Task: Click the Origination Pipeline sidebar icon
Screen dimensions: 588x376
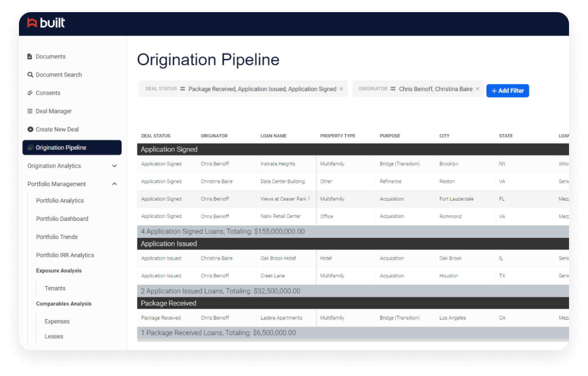Action: [x=31, y=147]
